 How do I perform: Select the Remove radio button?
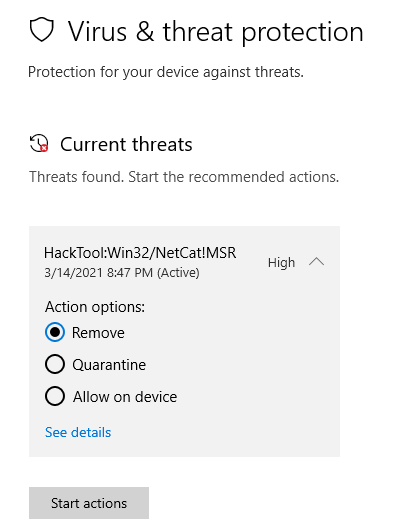pyautogui.click(x=55, y=332)
